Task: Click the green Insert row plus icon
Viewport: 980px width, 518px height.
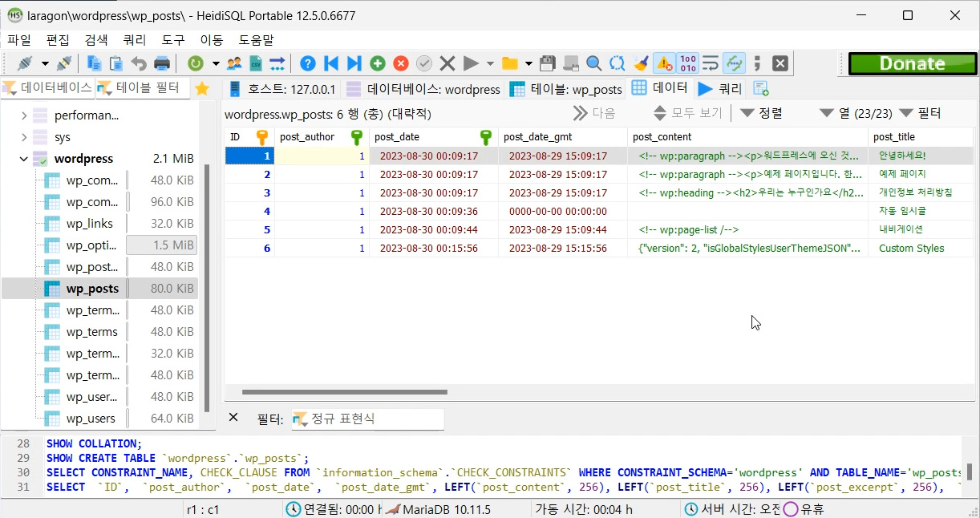Action: (x=378, y=63)
